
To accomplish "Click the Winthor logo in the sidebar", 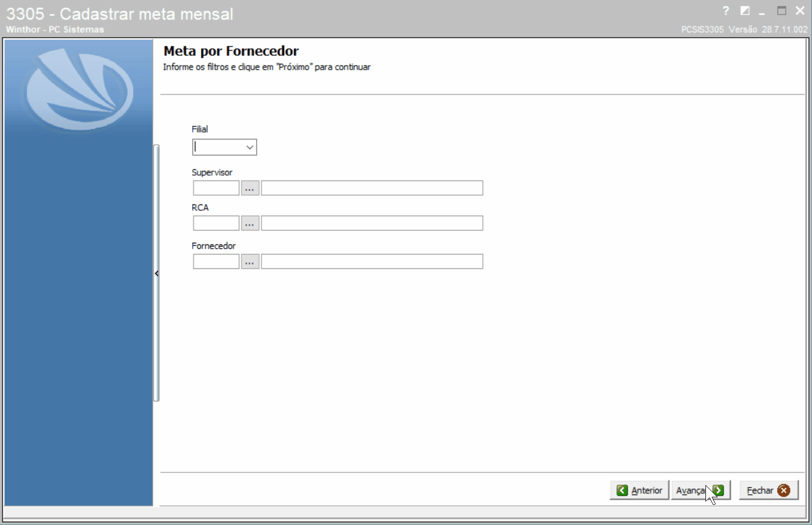I will (80, 89).
